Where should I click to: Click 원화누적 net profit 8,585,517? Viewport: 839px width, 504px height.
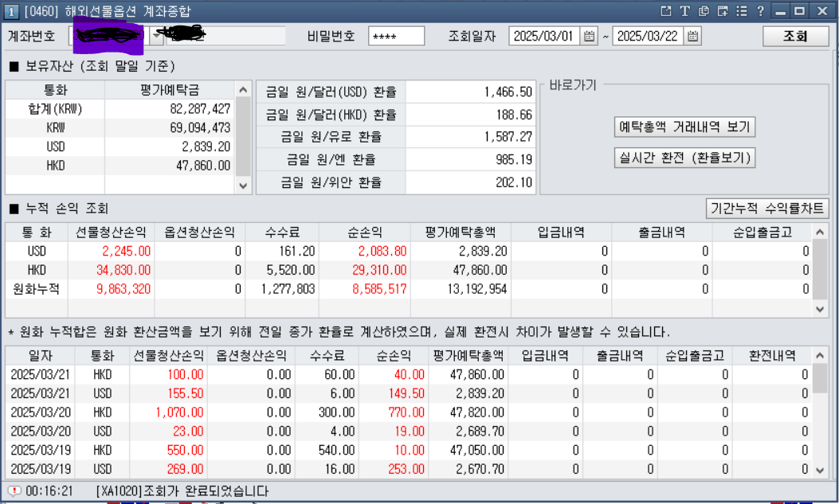coord(379,289)
